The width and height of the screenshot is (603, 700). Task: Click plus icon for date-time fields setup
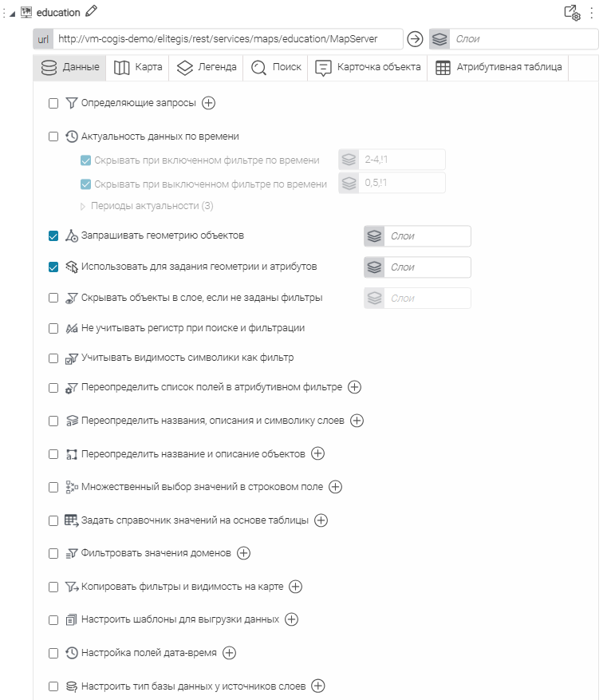pos(229,653)
